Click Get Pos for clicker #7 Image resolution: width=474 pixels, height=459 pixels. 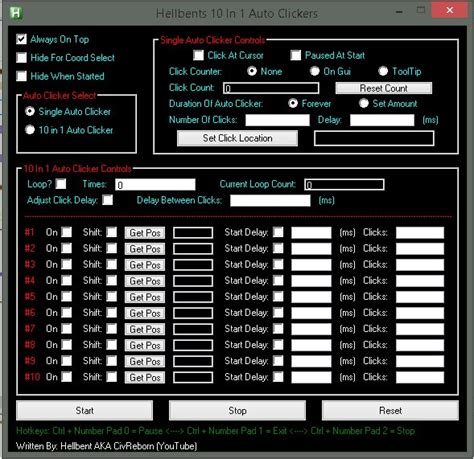click(145, 329)
